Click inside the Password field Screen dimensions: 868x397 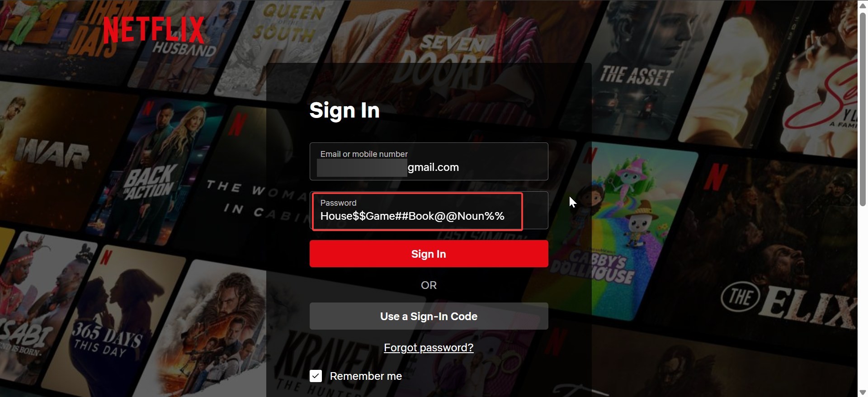tap(429, 210)
